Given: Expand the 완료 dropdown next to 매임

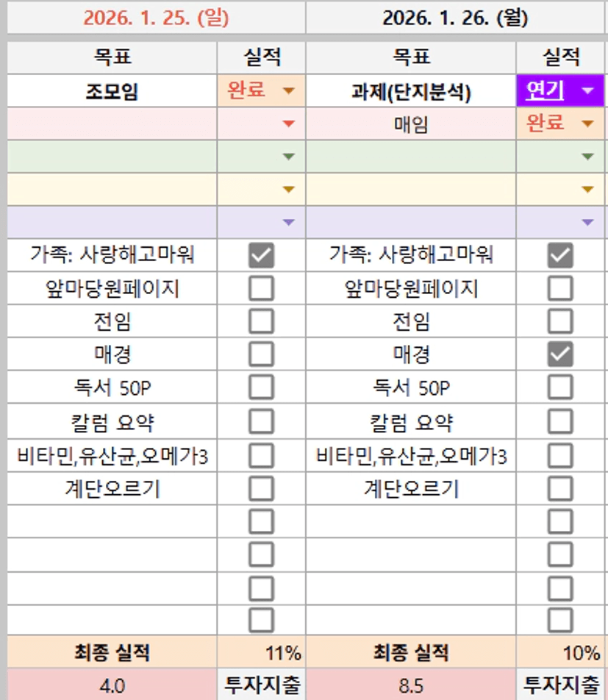Looking at the screenshot, I should 587,124.
